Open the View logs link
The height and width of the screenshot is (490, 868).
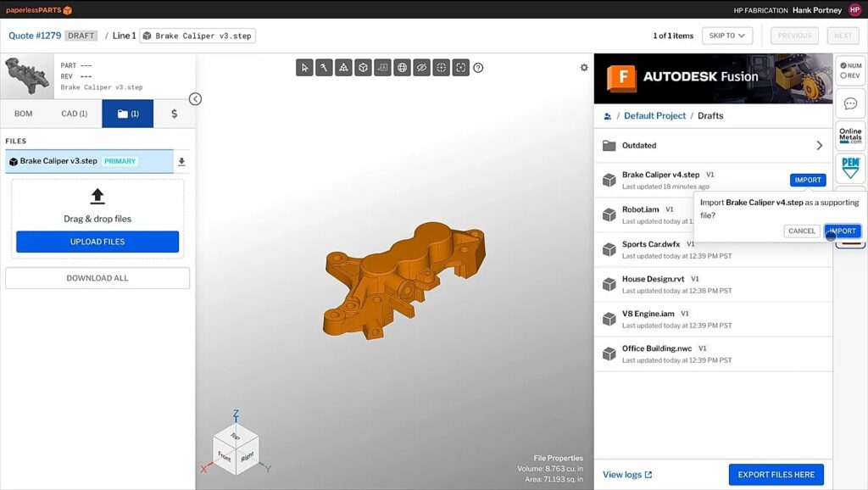(624, 475)
